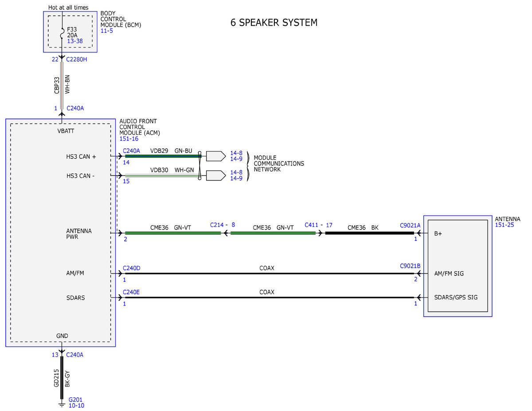Select the ANTENNA PWR terminal label
Viewport: 532px width, 411px height.
tap(79, 234)
